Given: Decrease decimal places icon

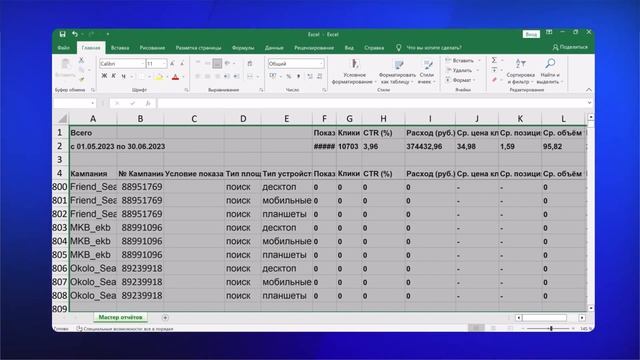Looking at the screenshot, I should point(319,76).
